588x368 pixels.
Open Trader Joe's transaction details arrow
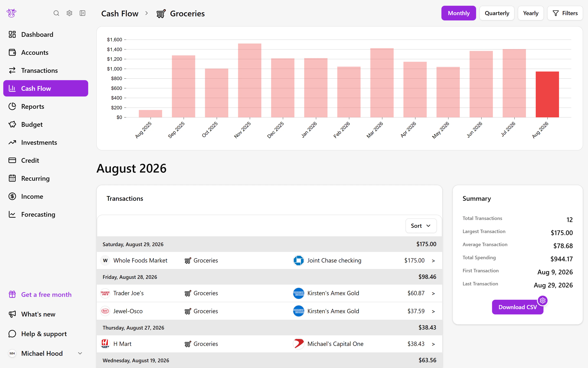click(433, 294)
